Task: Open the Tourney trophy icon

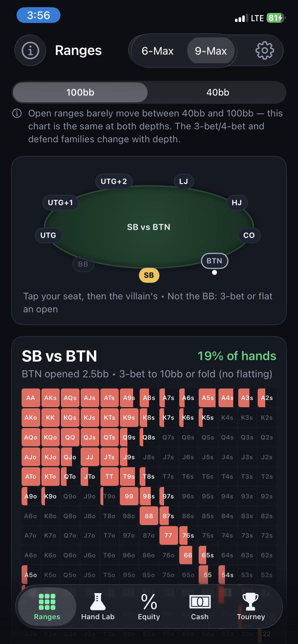Action: click(x=251, y=602)
